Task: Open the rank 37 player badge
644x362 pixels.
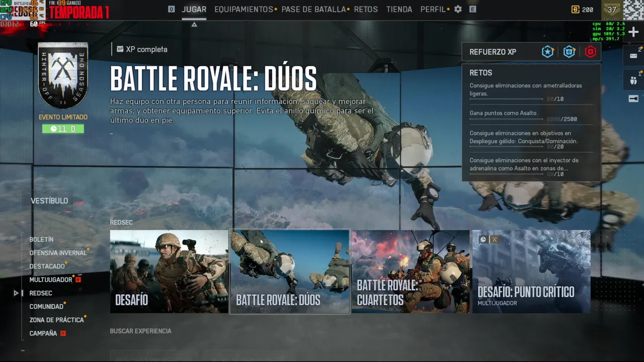Action: pos(612,10)
